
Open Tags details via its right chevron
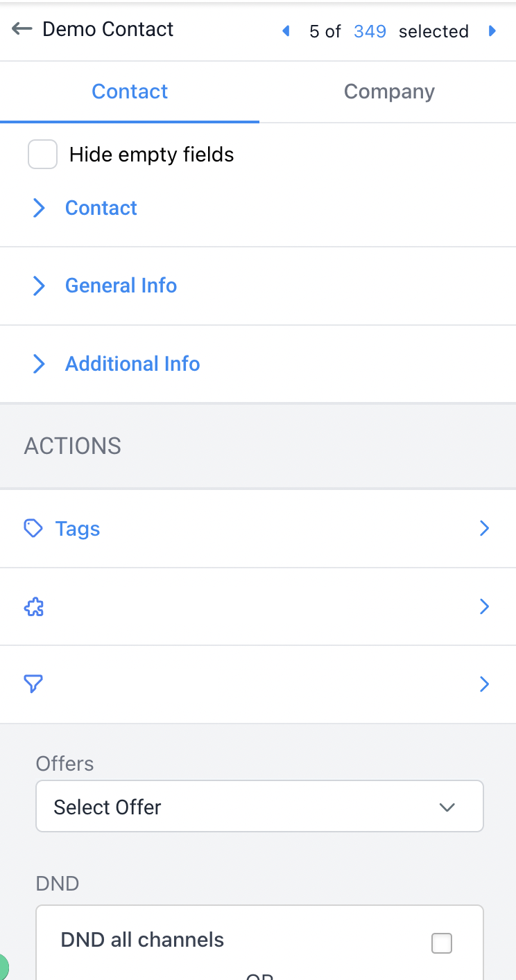click(x=484, y=528)
